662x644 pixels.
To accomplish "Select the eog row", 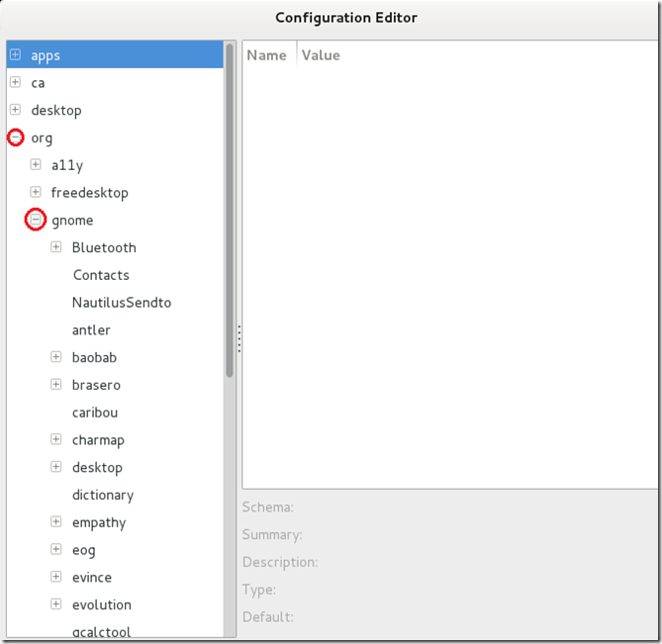I will pyautogui.click(x=115, y=549).
